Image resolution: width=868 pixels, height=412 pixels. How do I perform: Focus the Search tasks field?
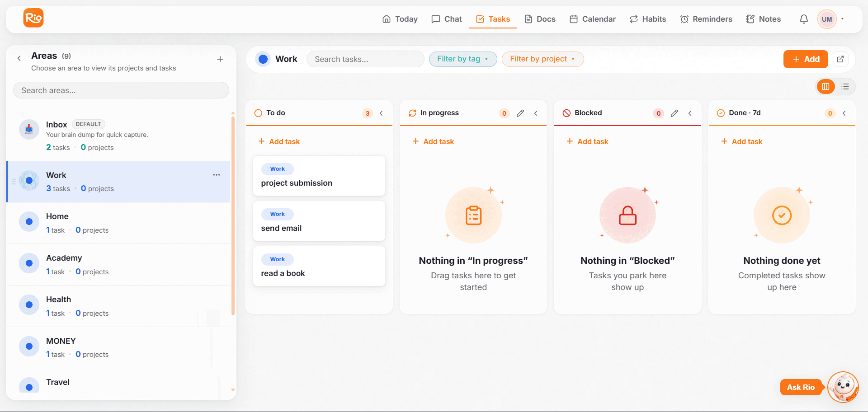(365, 59)
